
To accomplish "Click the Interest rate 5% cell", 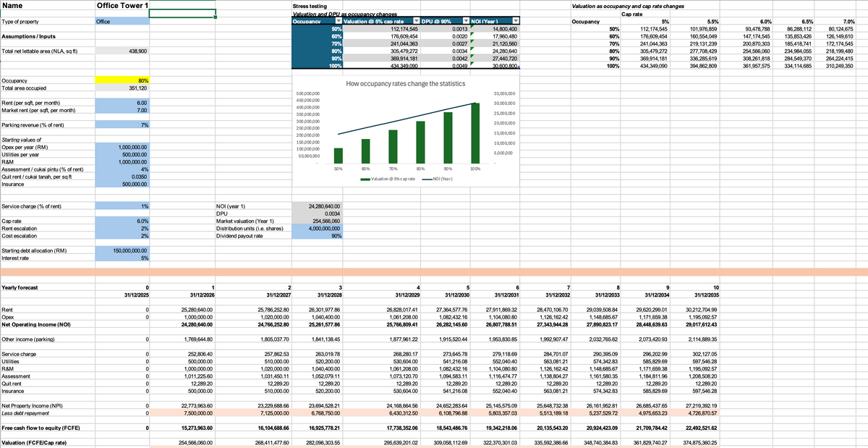I will (123, 258).
